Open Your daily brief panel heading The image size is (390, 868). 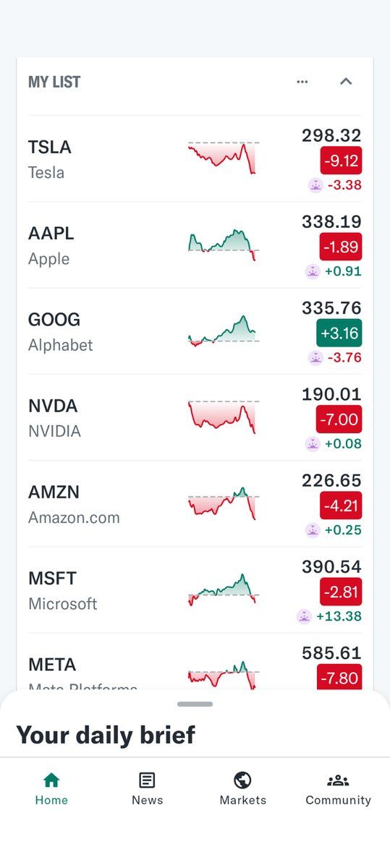tap(106, 735)
